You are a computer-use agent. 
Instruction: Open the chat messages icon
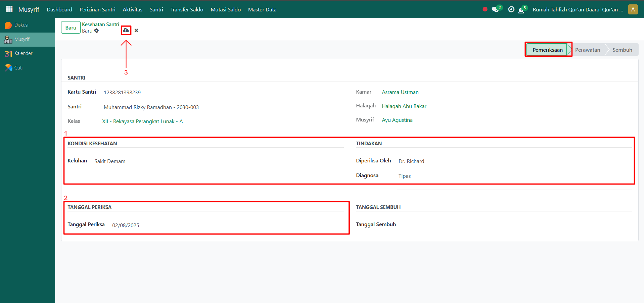pyautogui.click(x=495, y=9)
